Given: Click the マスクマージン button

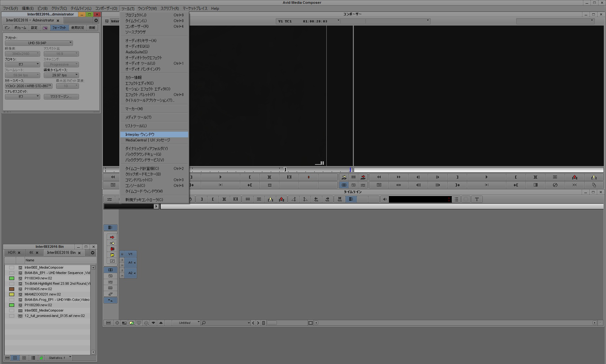Looking at the screenshot, I should point(61,97).
